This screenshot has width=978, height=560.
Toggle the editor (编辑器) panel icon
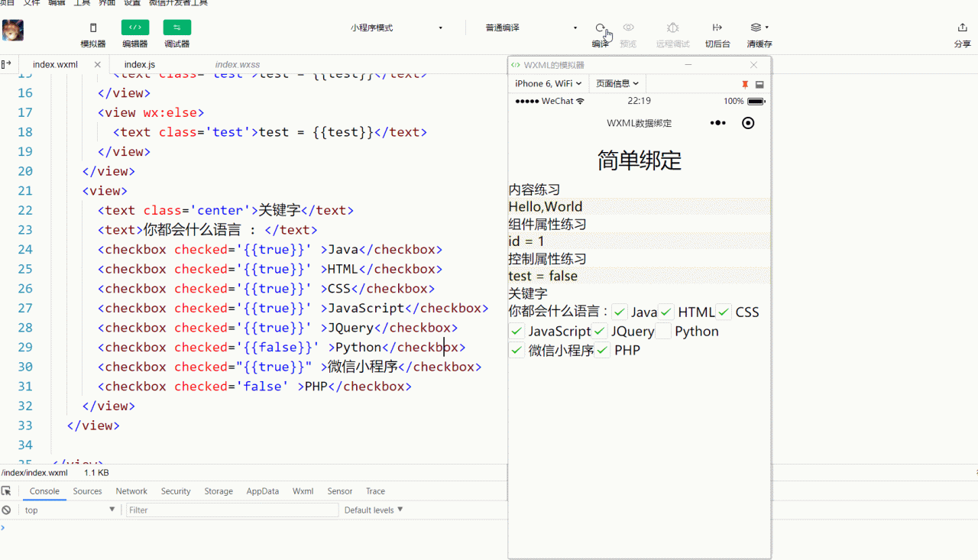pos(135,28)
